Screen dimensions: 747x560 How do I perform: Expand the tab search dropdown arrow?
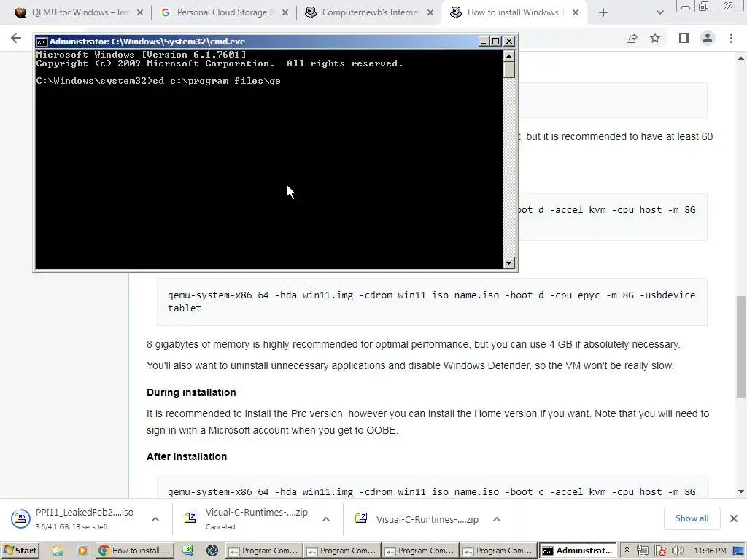pyautogui.click(x=659, y=12)
